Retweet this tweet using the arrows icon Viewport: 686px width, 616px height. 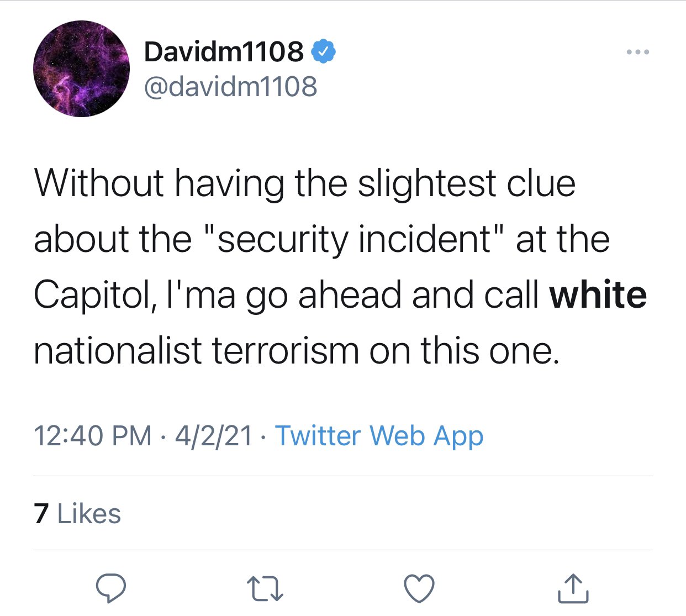(265, 588)
